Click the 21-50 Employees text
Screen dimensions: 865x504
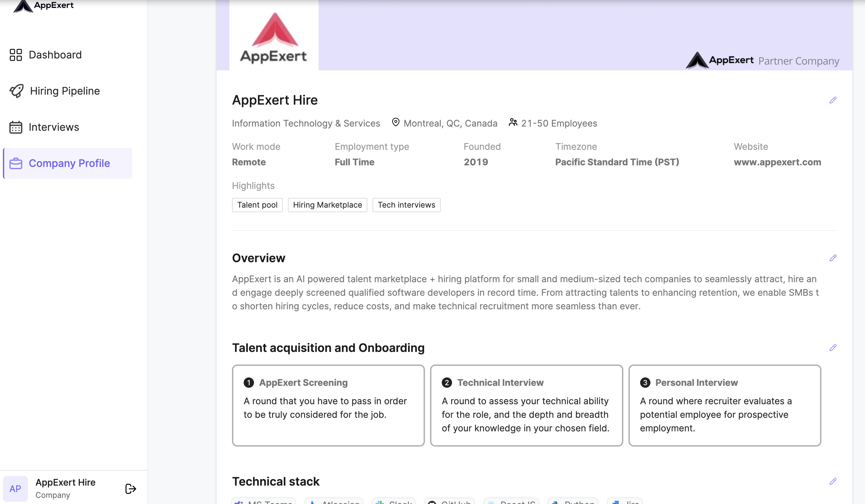[x=559, y=124]
